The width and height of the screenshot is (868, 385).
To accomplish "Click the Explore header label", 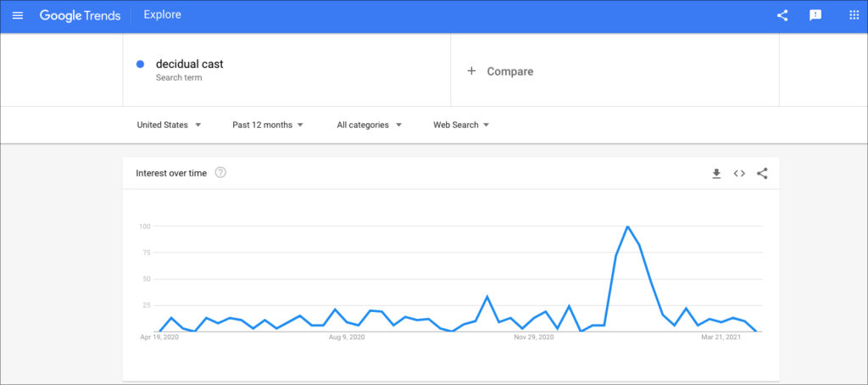I will pyautogui.click(x=162, y=15).
